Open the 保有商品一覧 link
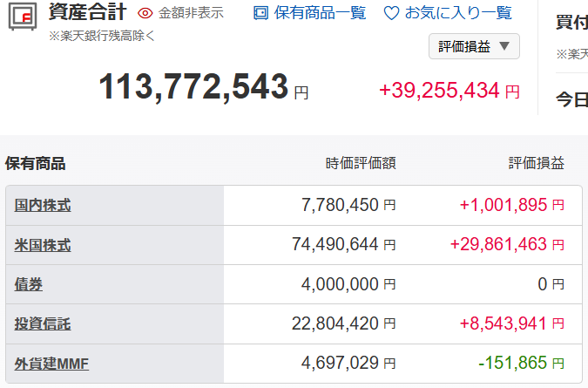Screen dimensions: 588x388 320,13
